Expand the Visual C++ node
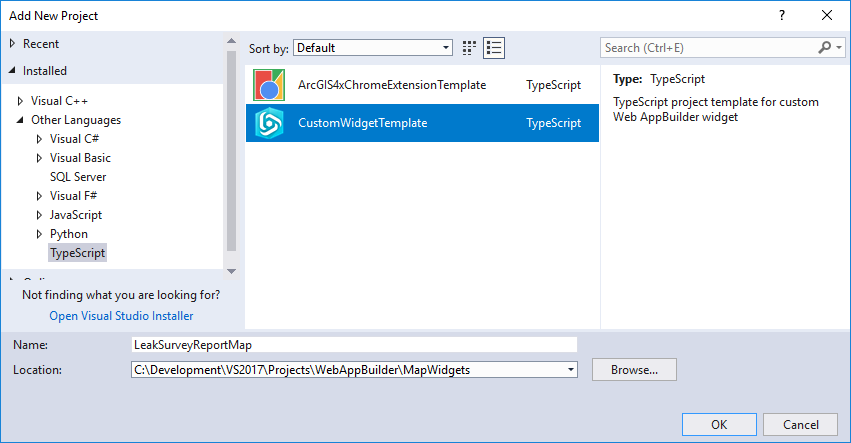The width and height of the screenshot is (851, 443). click(20, 100)
